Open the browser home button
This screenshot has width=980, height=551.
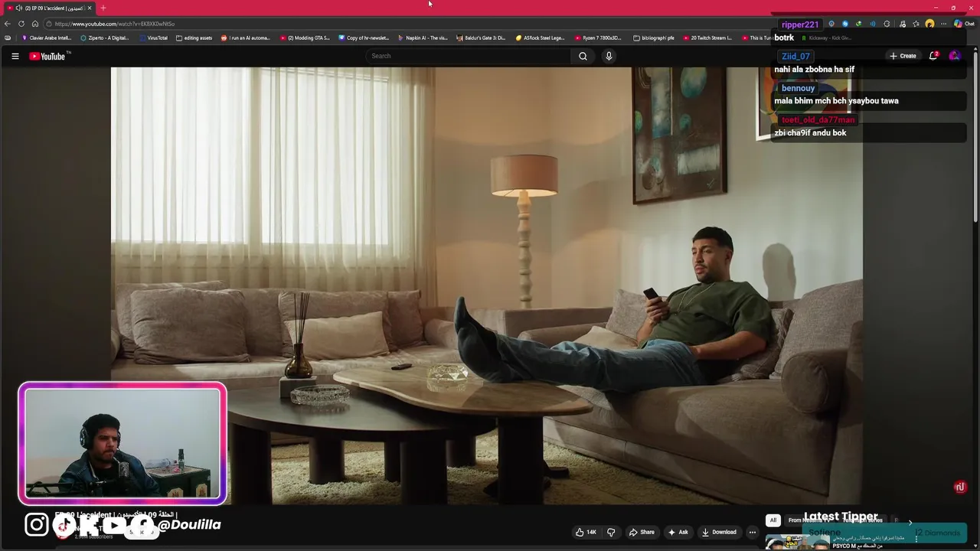coord(34,24)
